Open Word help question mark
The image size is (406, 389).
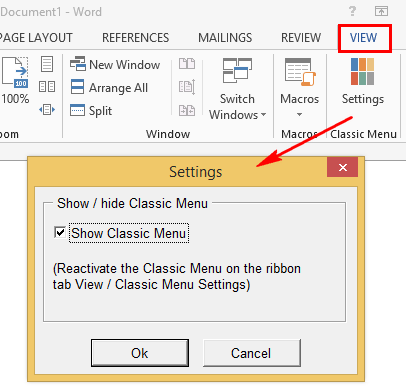pyautogui.click(x=352, y=12)
